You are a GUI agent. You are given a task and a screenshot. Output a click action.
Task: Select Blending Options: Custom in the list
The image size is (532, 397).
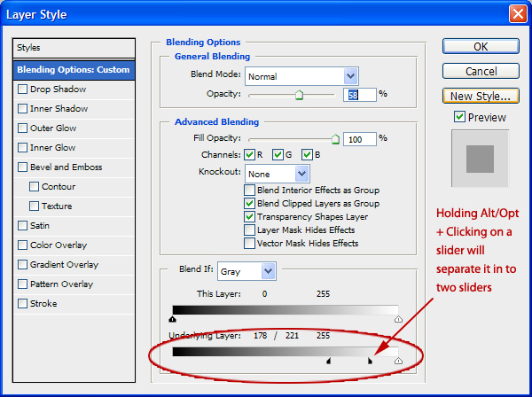[x=74, y=70]
